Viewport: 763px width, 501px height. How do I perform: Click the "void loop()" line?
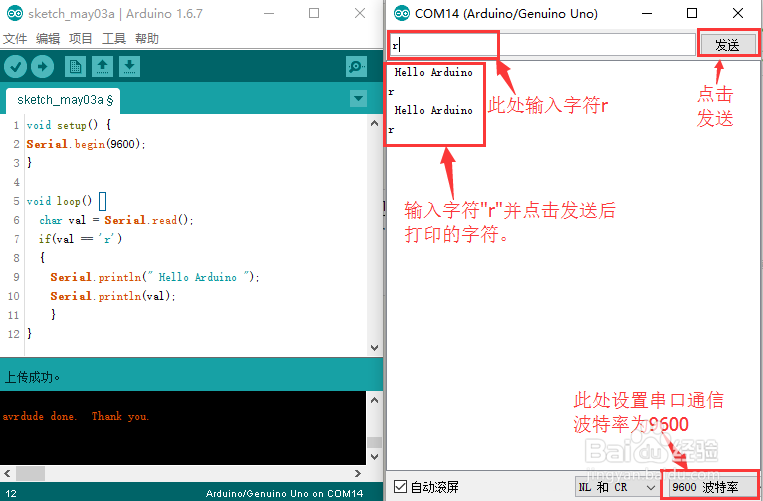[59, 201]
